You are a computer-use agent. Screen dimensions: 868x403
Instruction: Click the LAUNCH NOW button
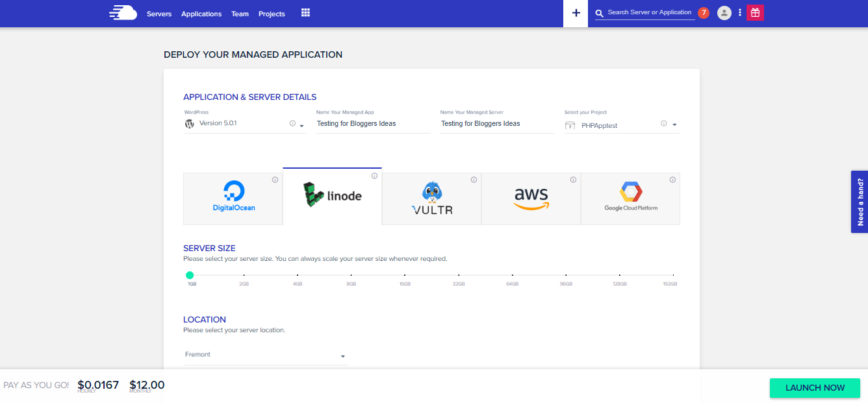coord(815,387)
